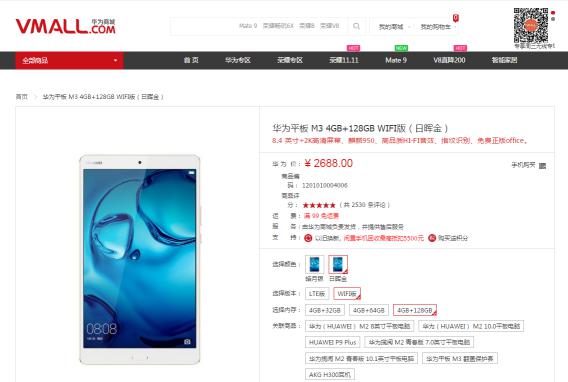Open the all-products category dropdown
The height and width of the screenshot is (382, 568).
pos(70,60)
